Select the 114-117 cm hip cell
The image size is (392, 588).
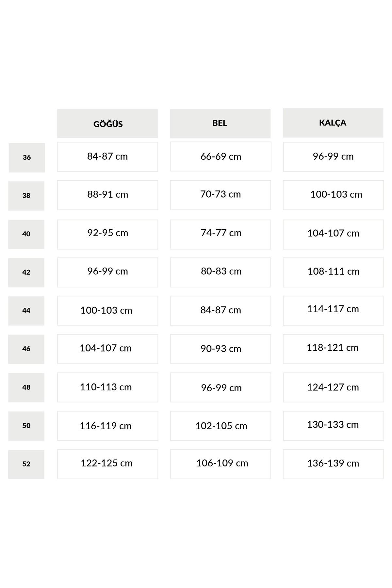[333, 311]
